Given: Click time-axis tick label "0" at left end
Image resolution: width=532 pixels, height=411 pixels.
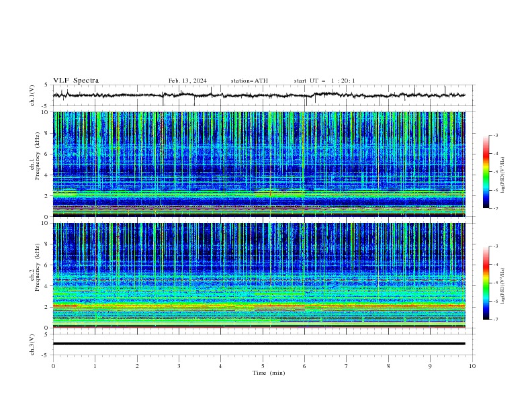Looking at the screenshot, I should tap(53, 366).
